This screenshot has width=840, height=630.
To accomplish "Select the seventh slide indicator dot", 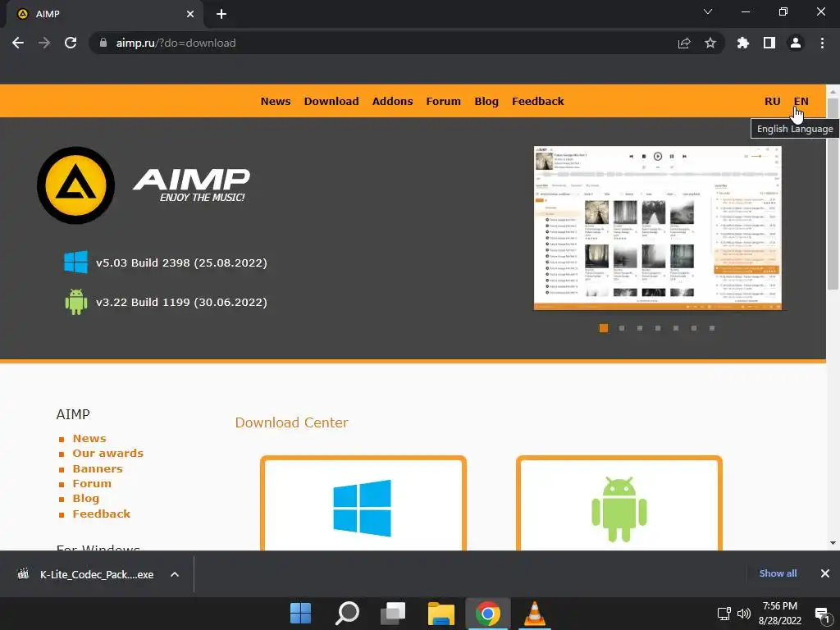I will 712,328.
